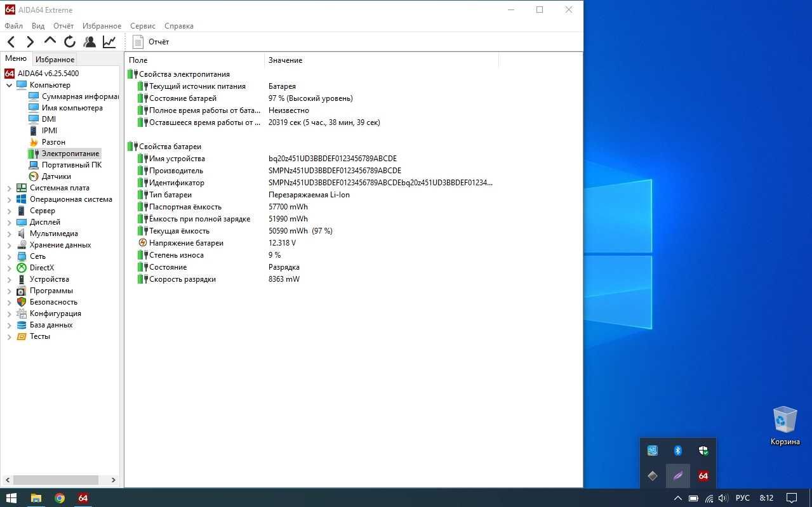812x507 pixels.
Task: Click the Безопасность shield icon in tree
Action: [x=22, y=302]
